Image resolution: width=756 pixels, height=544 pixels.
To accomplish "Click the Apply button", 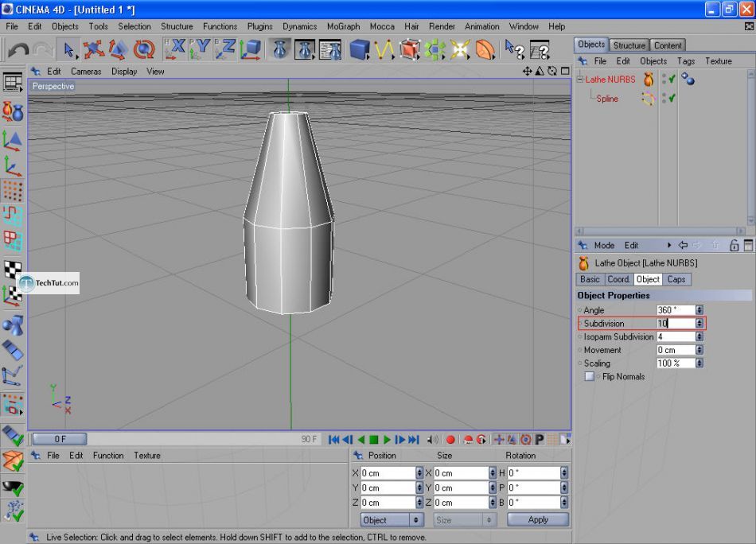I will point(538,519).
